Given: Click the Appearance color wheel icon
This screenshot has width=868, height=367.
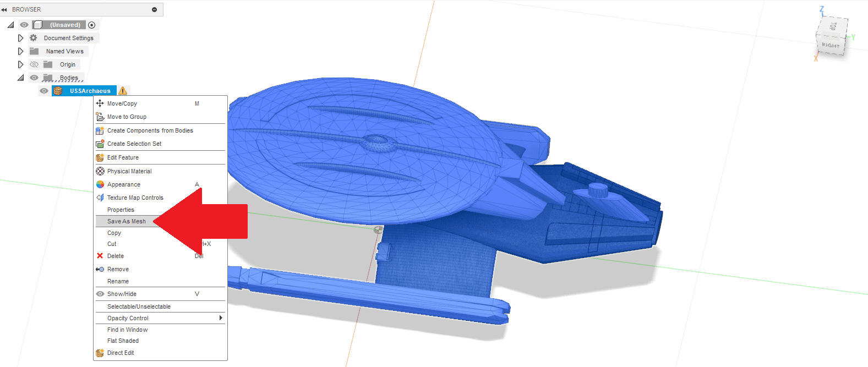Looking at the screenshot, I should [x=100, y=184].
